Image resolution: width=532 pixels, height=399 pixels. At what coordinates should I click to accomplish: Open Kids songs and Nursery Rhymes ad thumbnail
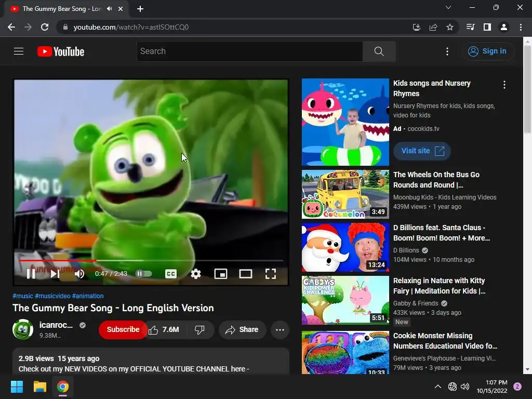pos(345,122)
